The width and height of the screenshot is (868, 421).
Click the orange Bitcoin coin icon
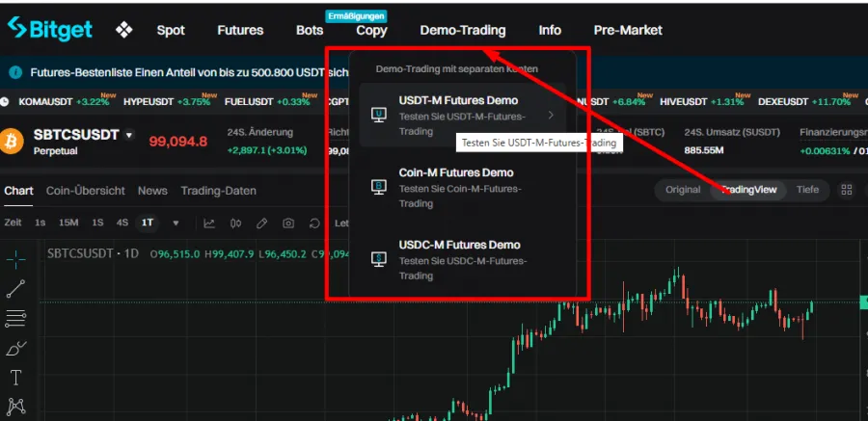[12, 141]
